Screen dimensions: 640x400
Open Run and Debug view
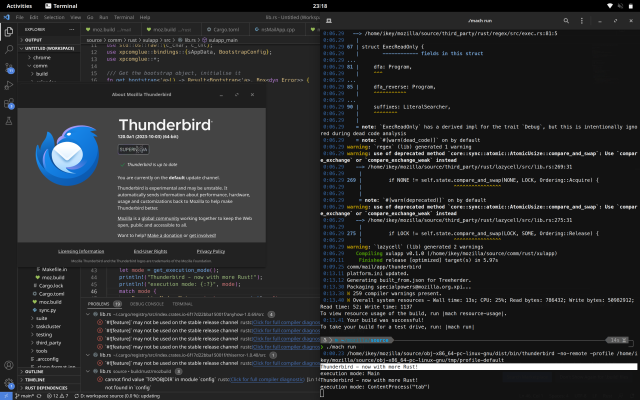[9, 85]
